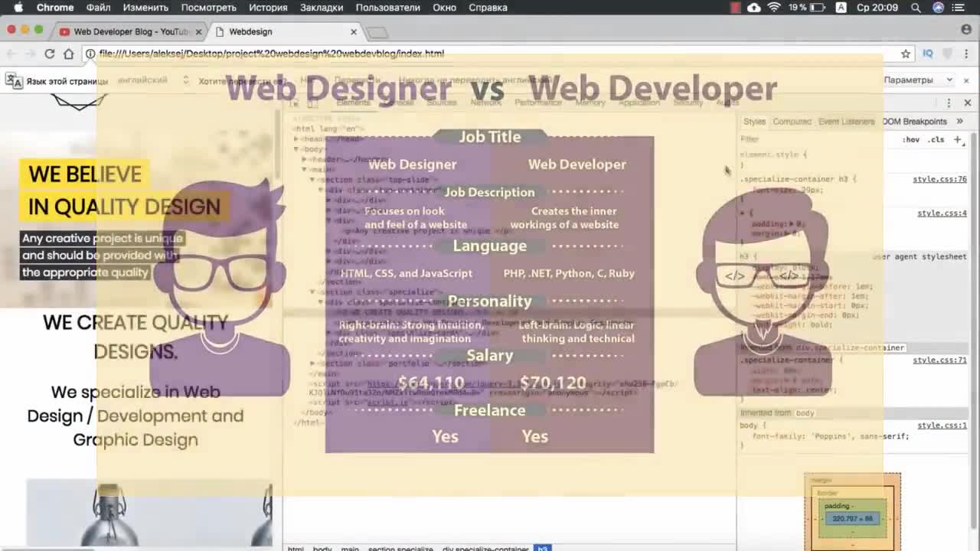Go back in browser history

tap(11, 54)
